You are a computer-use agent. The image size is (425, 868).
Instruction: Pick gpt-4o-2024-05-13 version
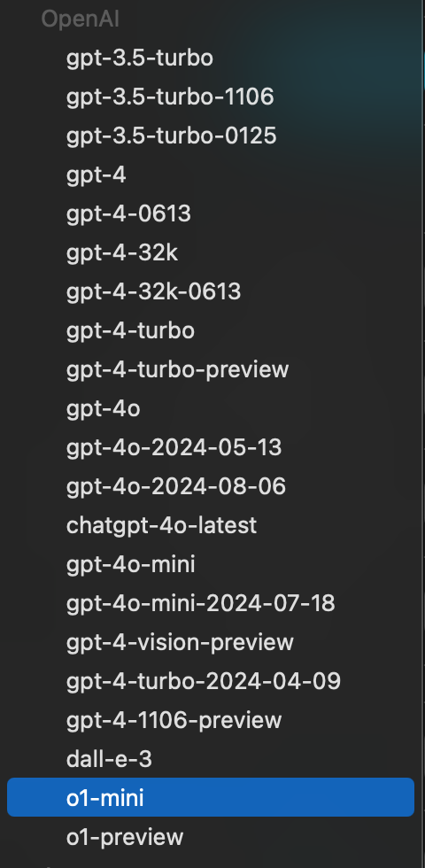(x=211, y=447)
